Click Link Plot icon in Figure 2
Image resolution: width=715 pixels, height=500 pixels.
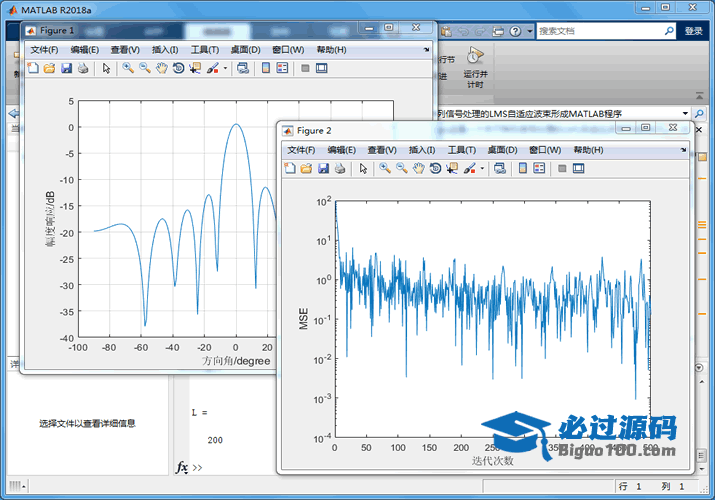pyautogui.click(x=500, y=169)
